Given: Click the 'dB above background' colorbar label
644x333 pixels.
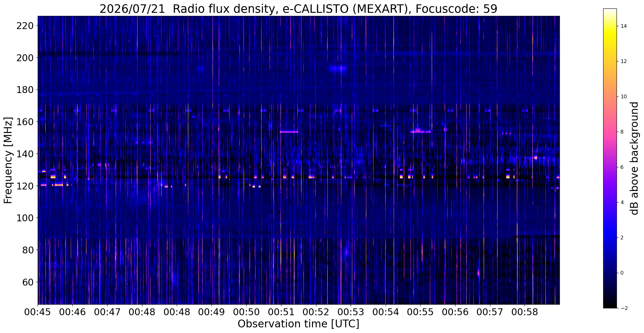Looking at the screenshot, I should click(x=634, y=158).
